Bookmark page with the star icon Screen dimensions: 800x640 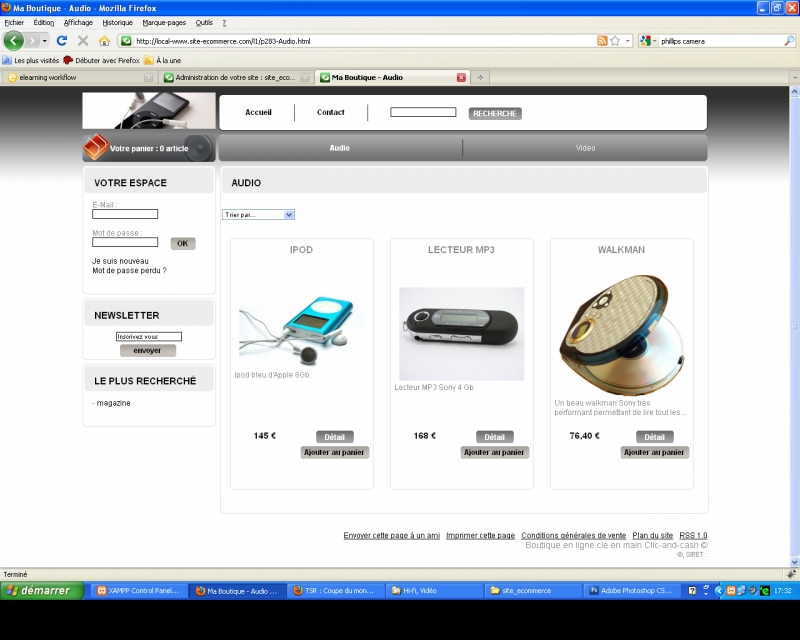(x=615, y=41)
